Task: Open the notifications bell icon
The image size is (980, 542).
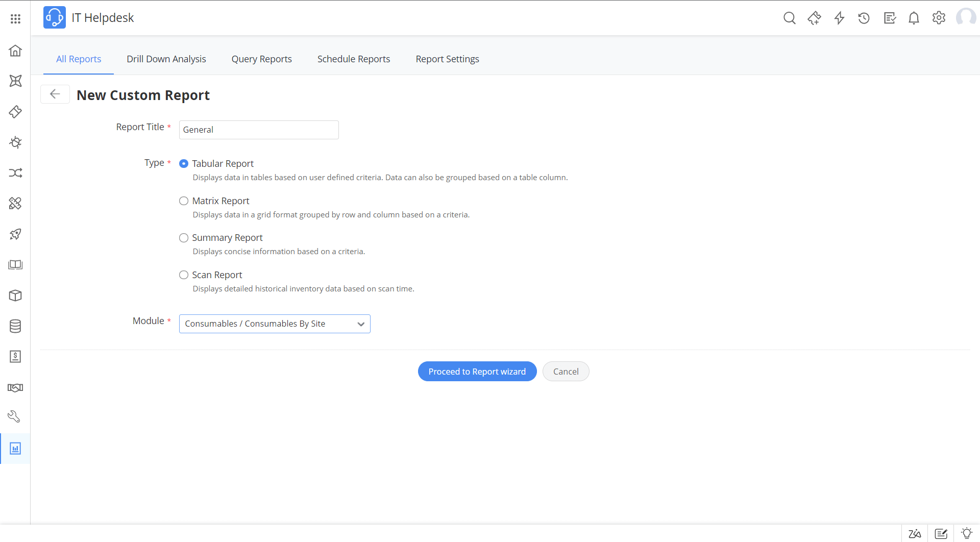Action: coord(914,18)
